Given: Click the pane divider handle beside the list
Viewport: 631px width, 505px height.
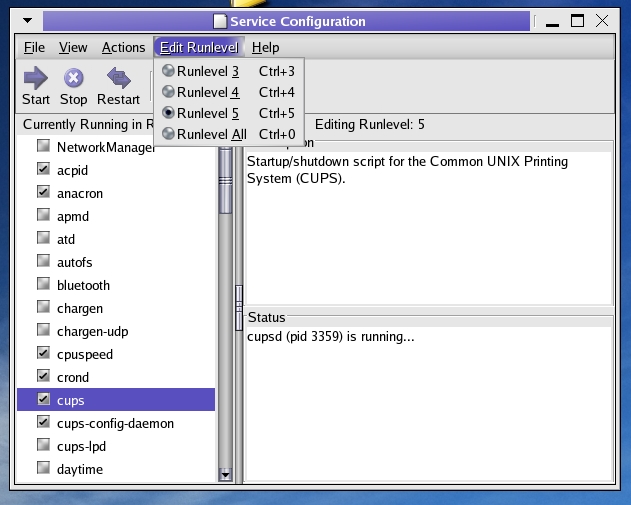Looking at the screenshot, I should (x=238, y=298).
